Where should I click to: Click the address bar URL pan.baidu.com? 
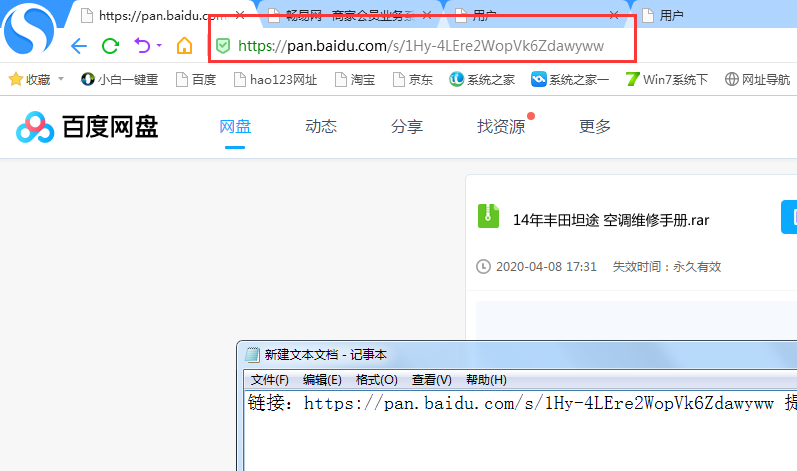[421, 46]
